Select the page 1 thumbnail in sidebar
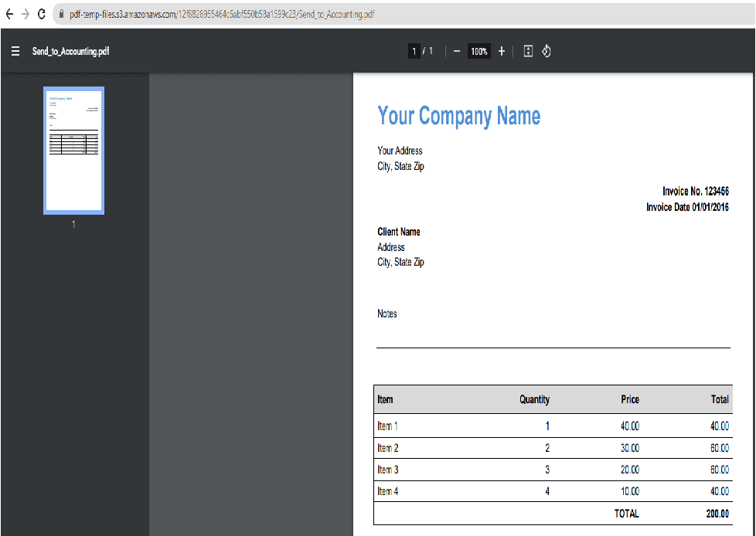The height and width of the screenshot is (536, 756). click(x=73, y=150)
